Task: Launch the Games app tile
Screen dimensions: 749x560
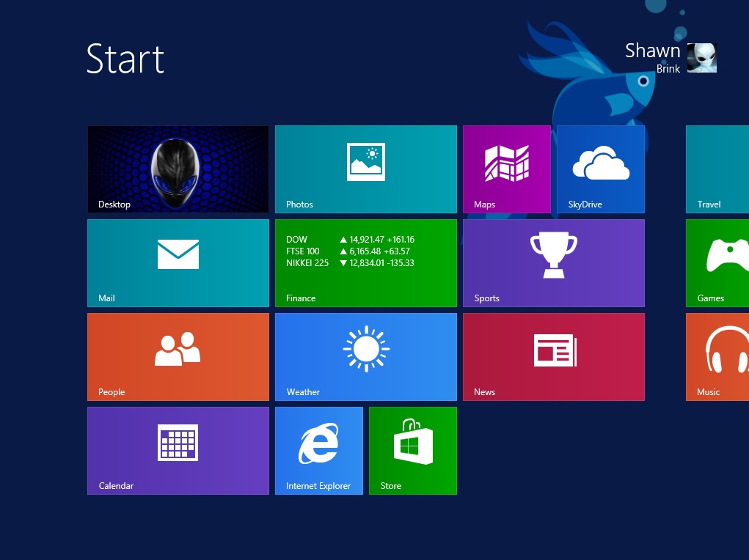Action: click(717, 262)
